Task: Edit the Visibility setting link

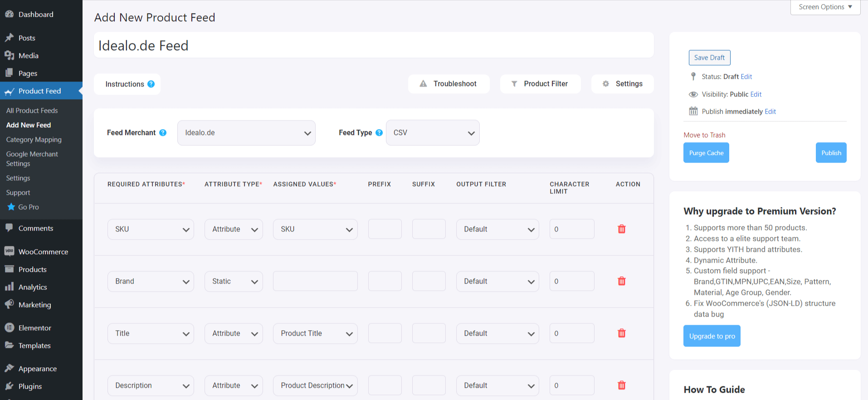Action: coord(756,94)
